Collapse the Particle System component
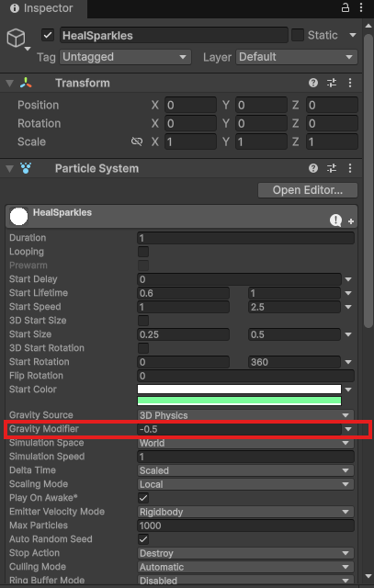374x588 pixels. point(10,168)
